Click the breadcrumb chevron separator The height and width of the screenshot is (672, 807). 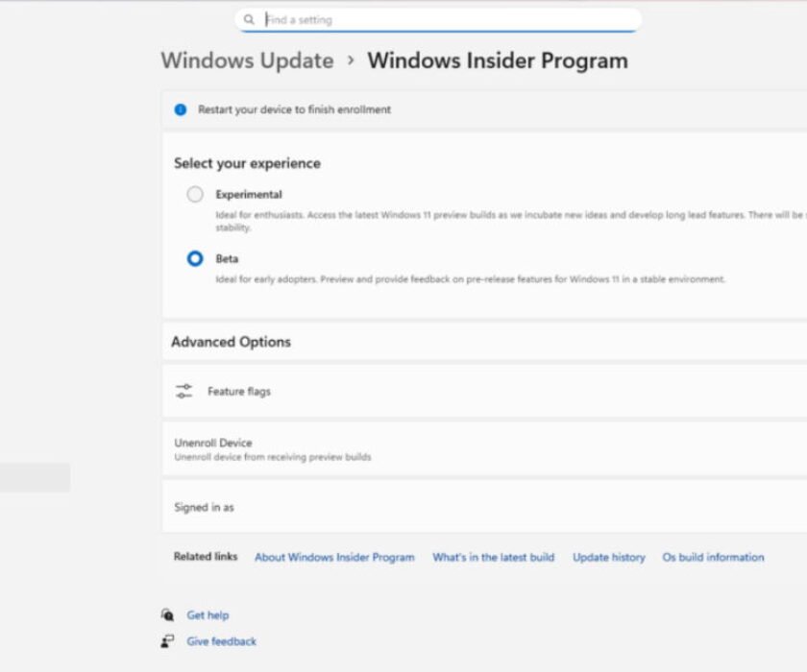[351, 60]
